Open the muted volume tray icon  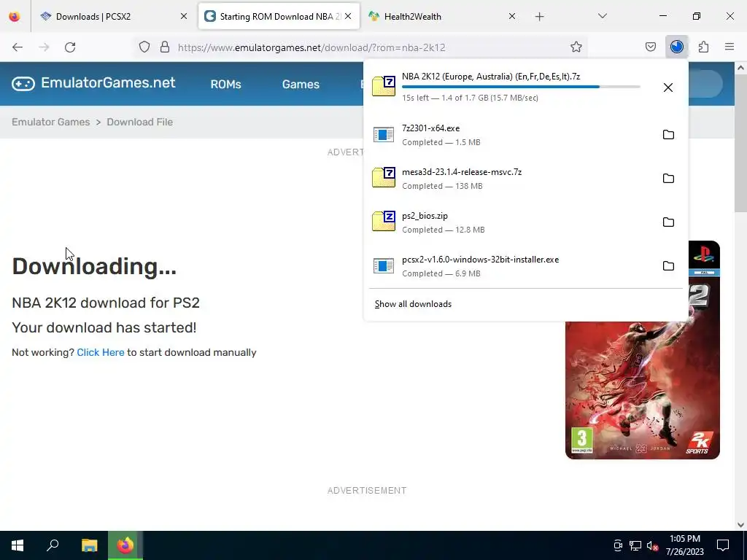click(x=653, y=545)
